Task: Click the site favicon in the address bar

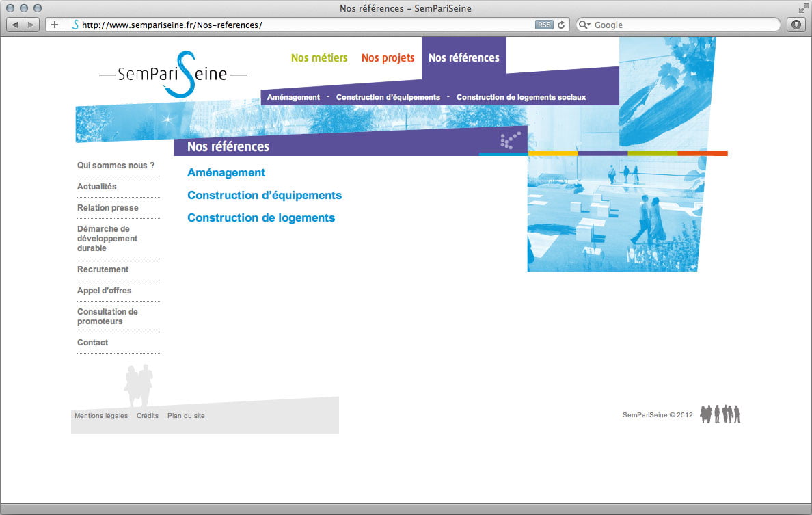Action: pos(75,25)
